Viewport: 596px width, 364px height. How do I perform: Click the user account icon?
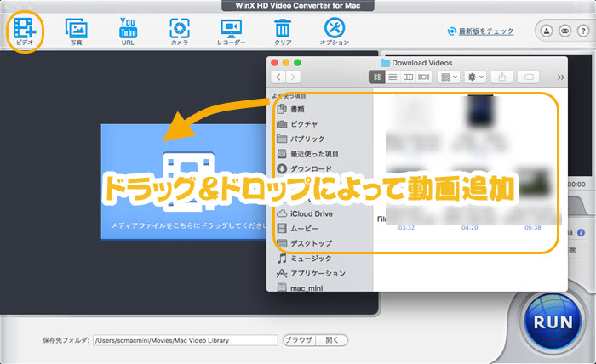547,31
